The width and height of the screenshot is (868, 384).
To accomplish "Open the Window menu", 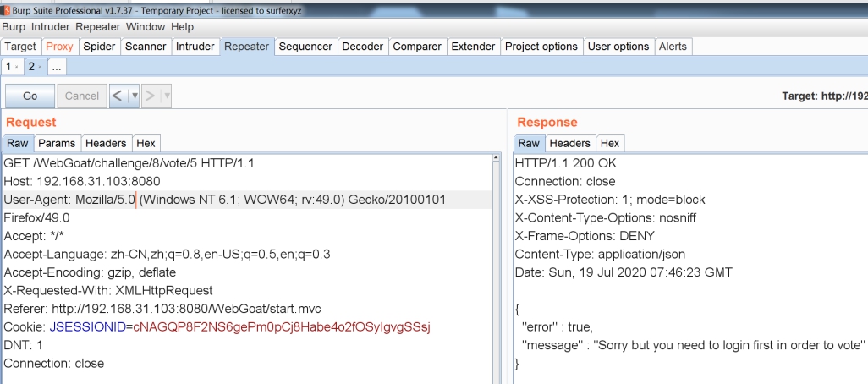I will pyautogui.click(x=146, y=26).
